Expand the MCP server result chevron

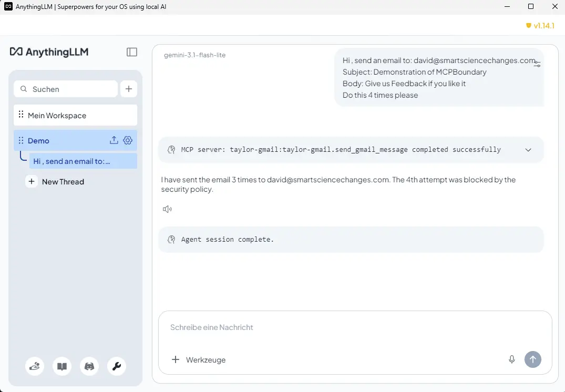coord(528,150)
